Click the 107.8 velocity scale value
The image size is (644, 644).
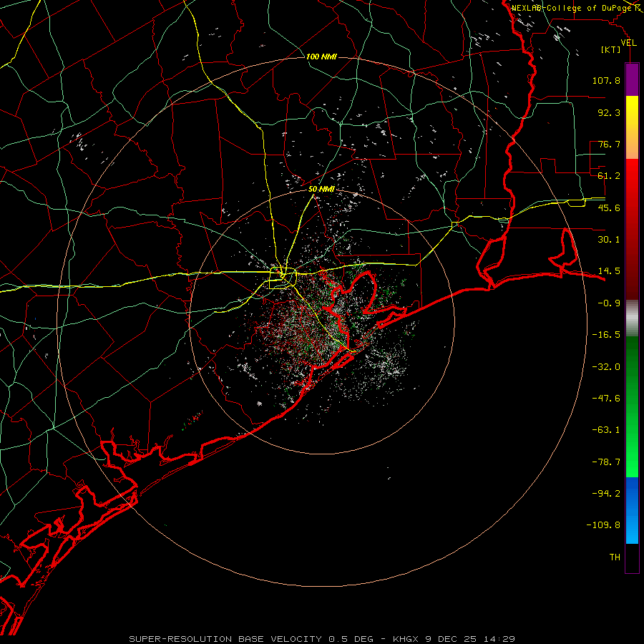(606, 80)
